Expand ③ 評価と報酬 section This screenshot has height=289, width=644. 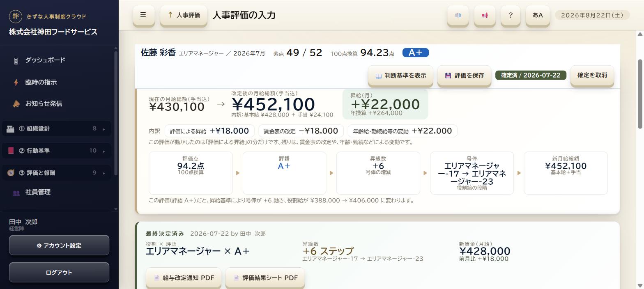point(57,173)
